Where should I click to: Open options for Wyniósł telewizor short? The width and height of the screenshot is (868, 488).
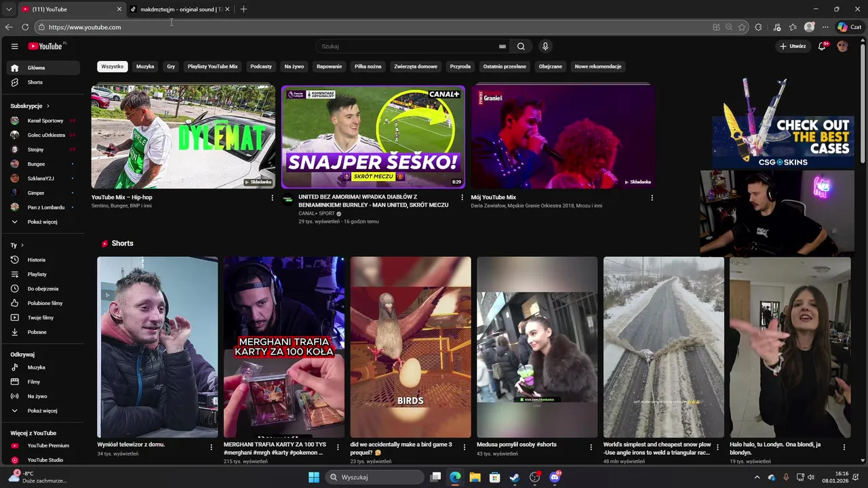pyautogui.click(x=211, y=447)
